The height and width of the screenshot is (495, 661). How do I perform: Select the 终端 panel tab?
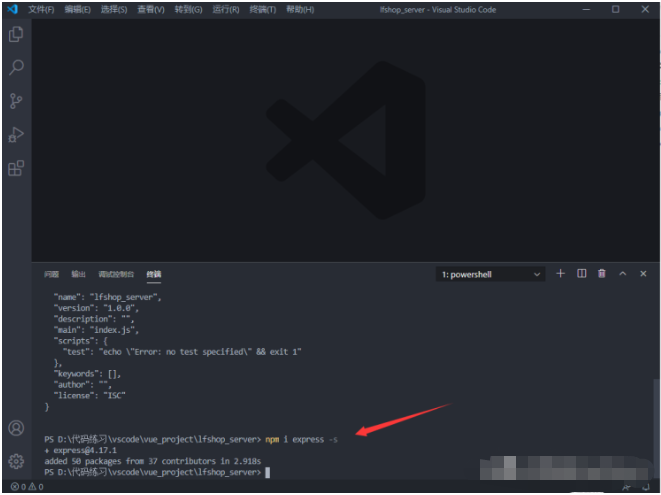154,274
